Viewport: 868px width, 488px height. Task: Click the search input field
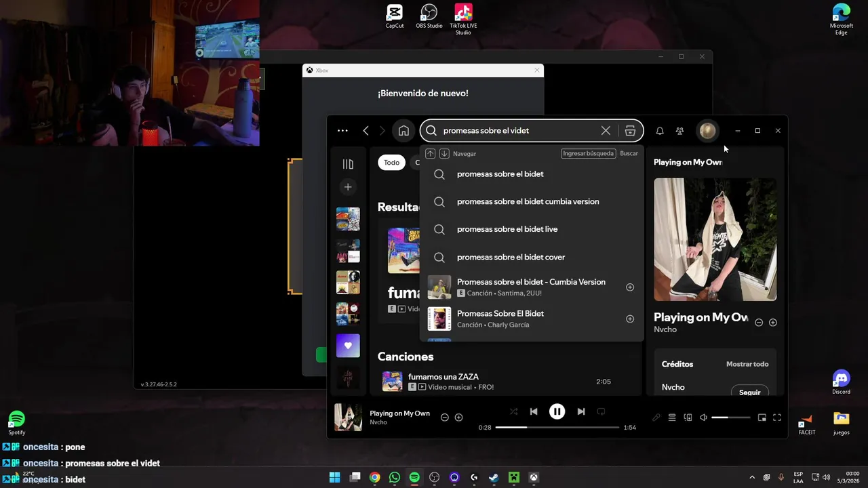tap(519, 131)
